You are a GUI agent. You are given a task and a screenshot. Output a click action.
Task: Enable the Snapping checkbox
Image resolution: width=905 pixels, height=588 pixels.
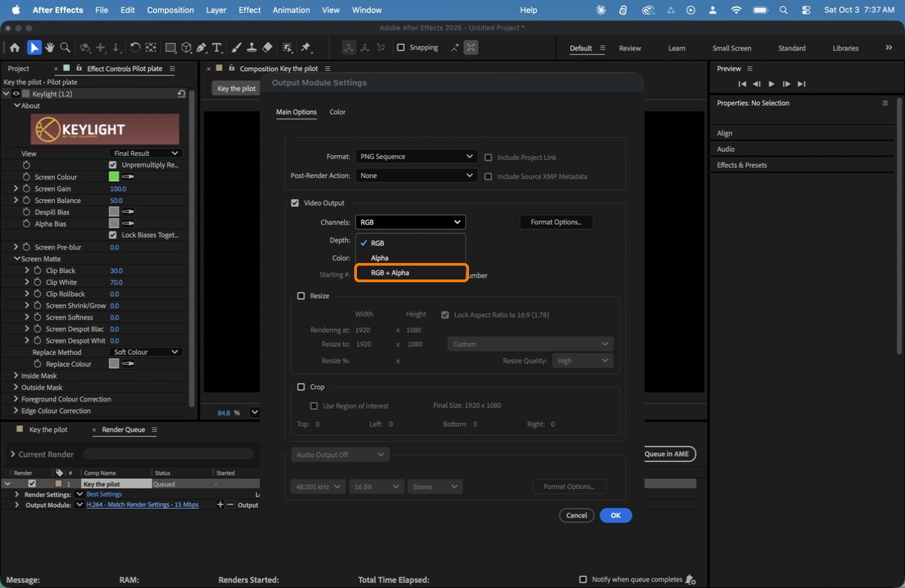click(x=400, y=47)
